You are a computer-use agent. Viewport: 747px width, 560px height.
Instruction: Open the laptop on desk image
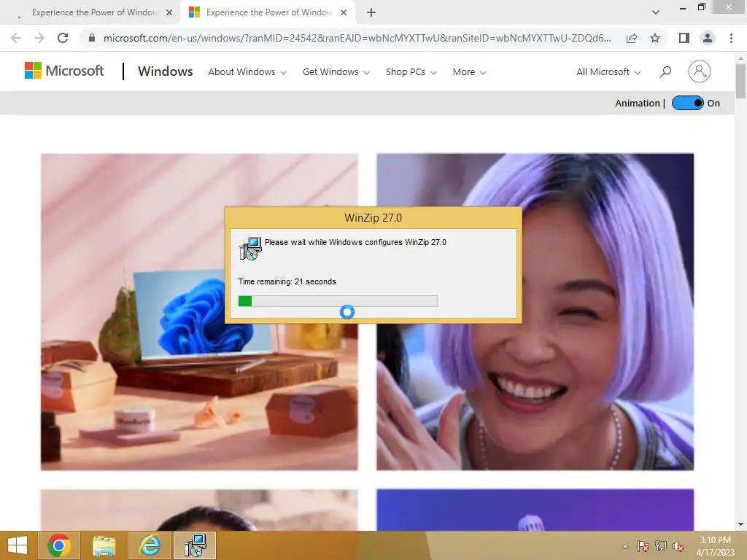pos(199,312)
